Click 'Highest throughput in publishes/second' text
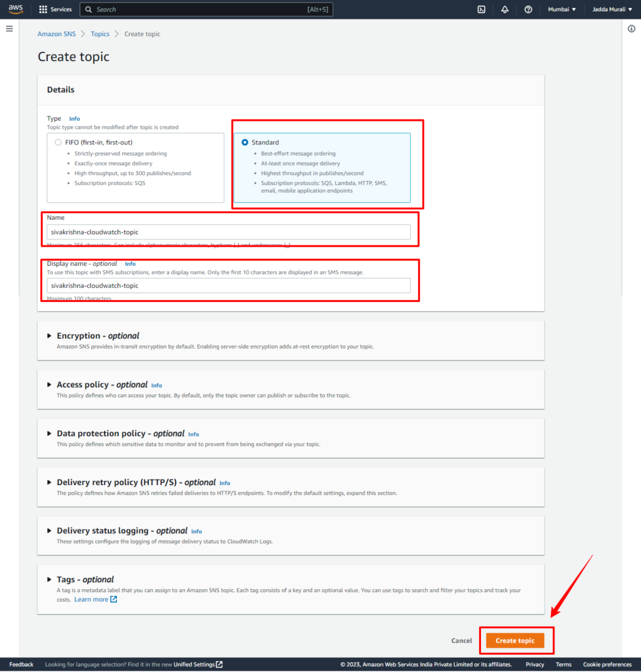The image size is (641, 672). tap(312, 173)
